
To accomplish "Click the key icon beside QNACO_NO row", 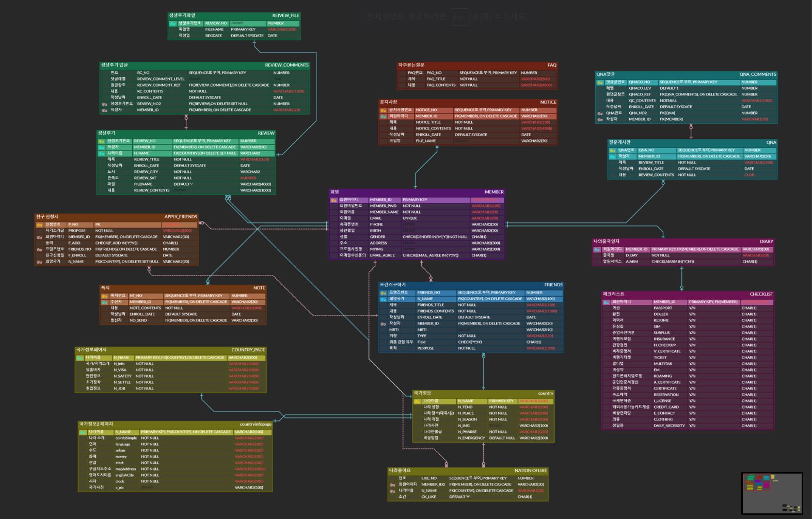I will 600,83.
